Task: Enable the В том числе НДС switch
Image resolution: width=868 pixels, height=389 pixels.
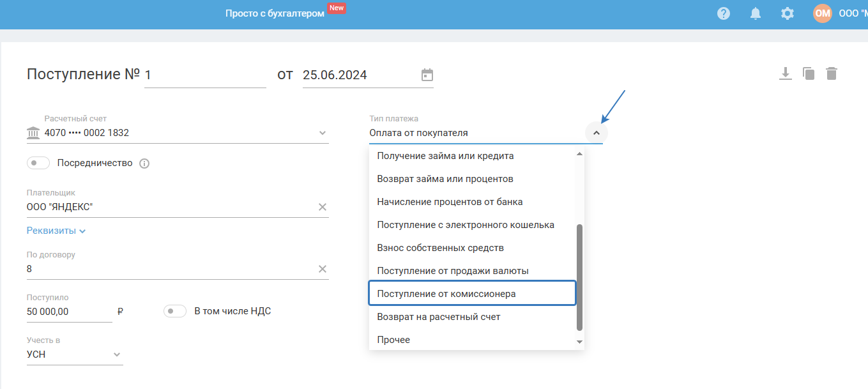Action: (x=175, y=312)
